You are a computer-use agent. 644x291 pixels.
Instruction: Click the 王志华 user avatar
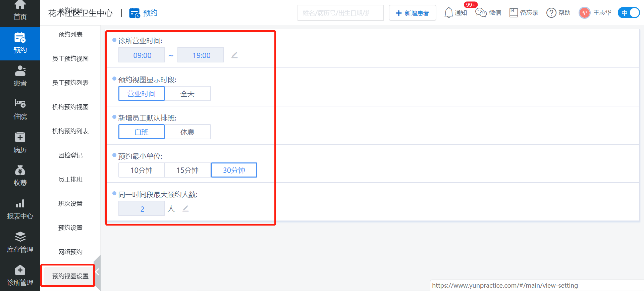click(584, 13)
